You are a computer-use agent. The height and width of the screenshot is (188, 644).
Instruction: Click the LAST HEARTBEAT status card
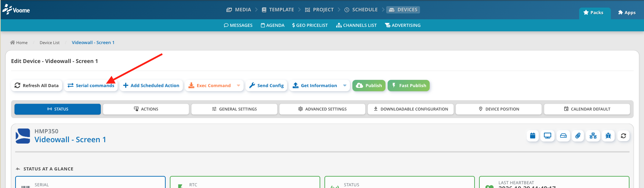[x=554, y=182]
